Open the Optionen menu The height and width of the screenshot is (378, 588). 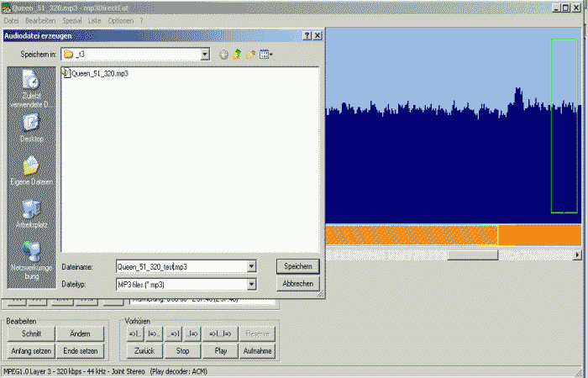pyautogui.click(x=120, y=20)
